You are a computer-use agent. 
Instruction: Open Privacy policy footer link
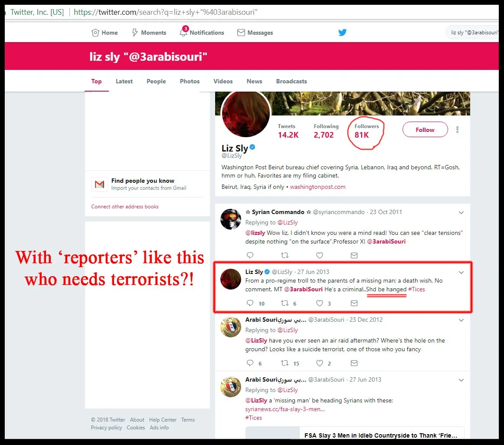[x=106, y=427]
